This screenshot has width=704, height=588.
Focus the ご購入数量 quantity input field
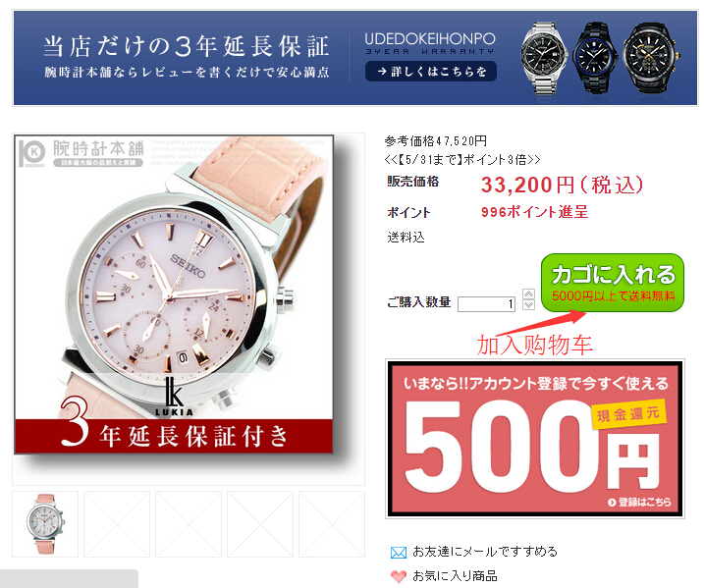pyautogui.click(x=486, y=304)
